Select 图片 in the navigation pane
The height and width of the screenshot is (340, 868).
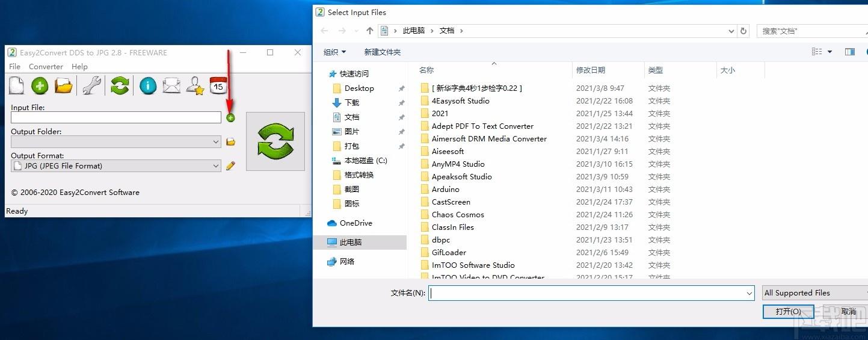pos(352,132)
